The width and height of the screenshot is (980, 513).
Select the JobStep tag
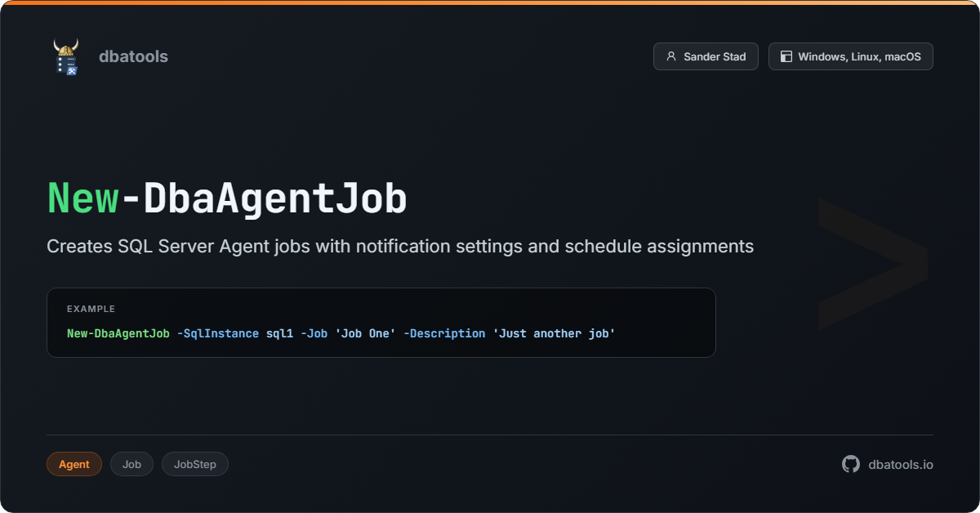coord(195,464)
